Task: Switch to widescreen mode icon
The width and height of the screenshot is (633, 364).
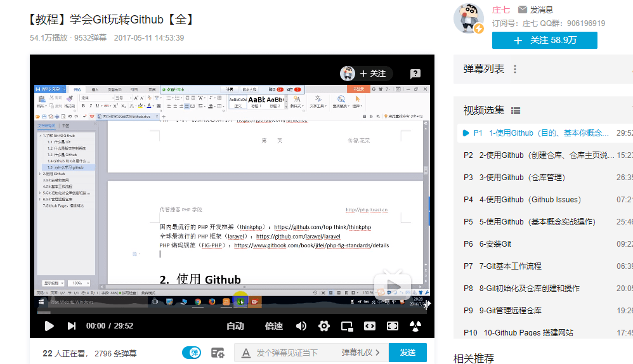Action: [369, 326]
